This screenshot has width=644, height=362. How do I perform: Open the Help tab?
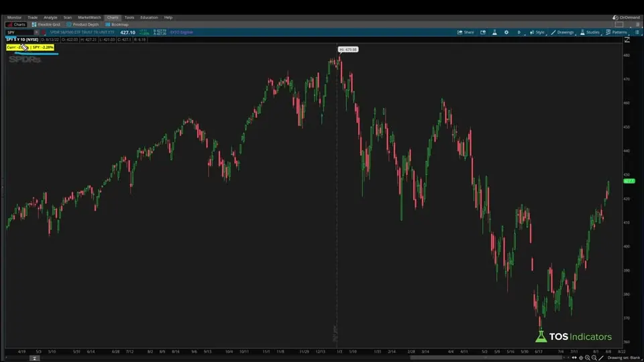pos(168,17)
